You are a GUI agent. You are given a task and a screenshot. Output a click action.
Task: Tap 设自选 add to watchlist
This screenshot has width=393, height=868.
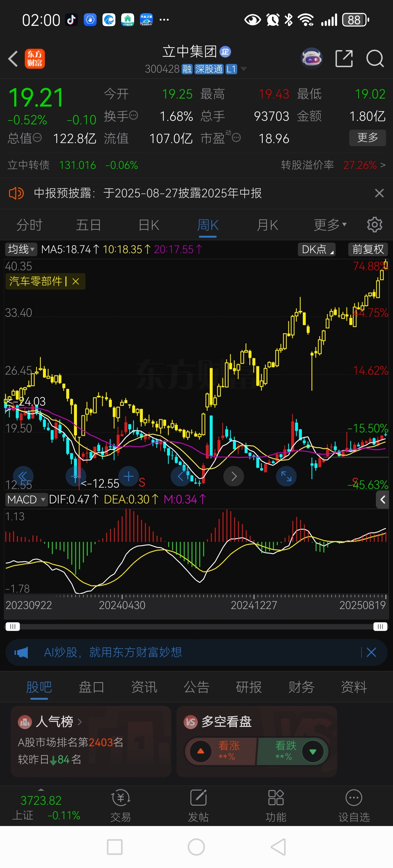pos(354,806)
